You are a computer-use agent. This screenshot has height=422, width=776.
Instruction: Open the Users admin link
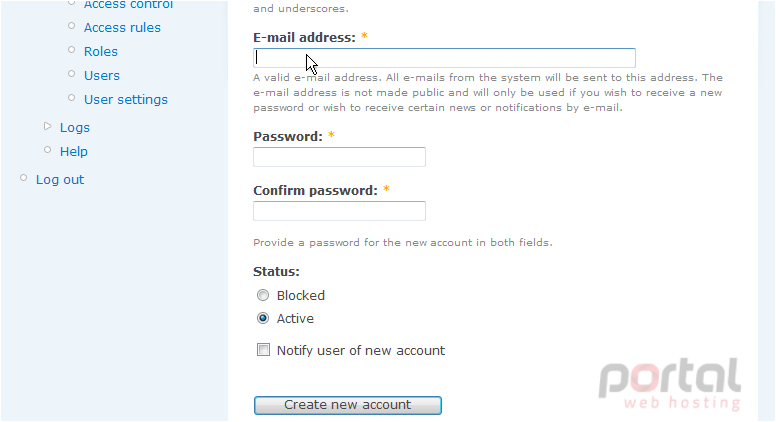click(102, 76)
